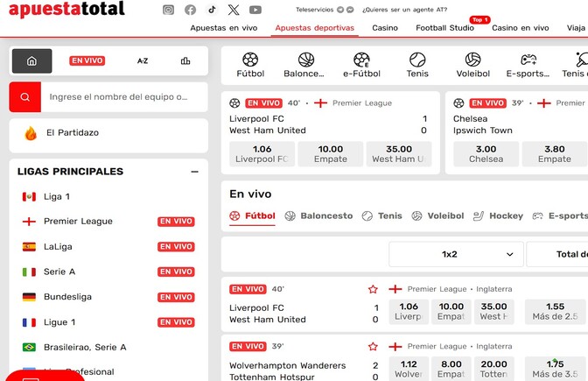This screenshot has height=381, width=588.
Task: Bet 1.06 on Liverpool FC in featured card
Action: pyautogui.click(x=262, y=154)
